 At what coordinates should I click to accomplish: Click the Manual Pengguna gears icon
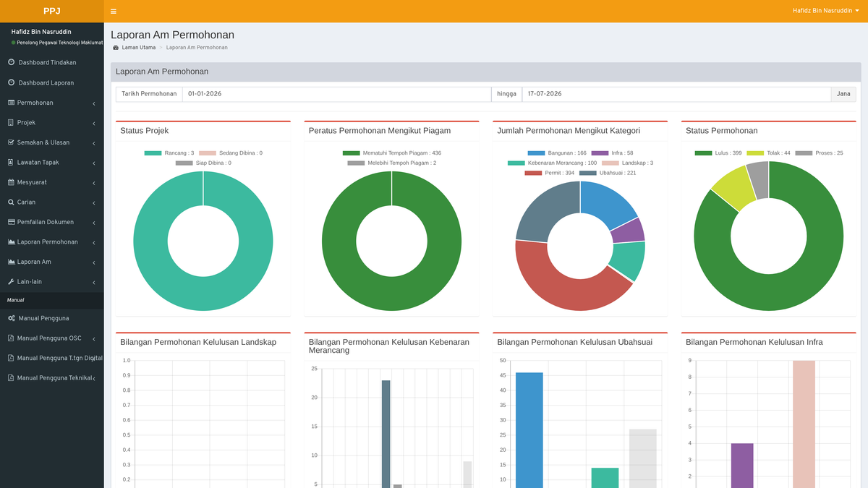pyautogui.click(x=12, y=318)
